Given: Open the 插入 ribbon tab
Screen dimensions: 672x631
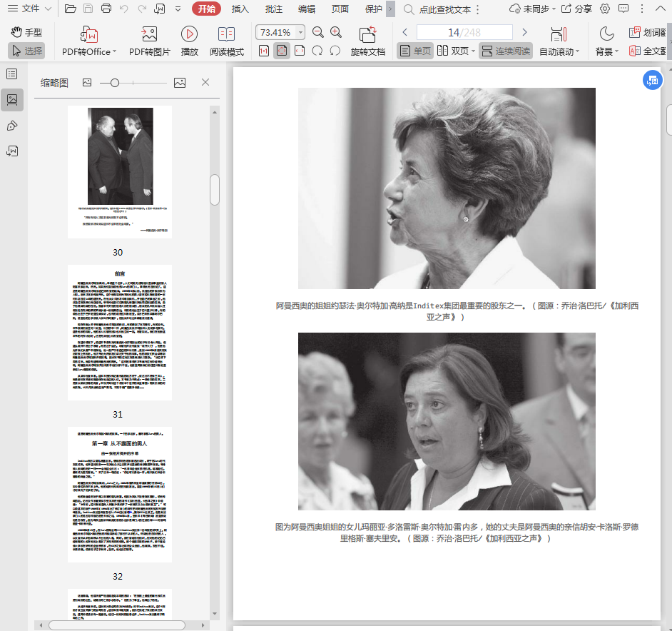Looking at the screenshot, I should (x=240, y=9).
